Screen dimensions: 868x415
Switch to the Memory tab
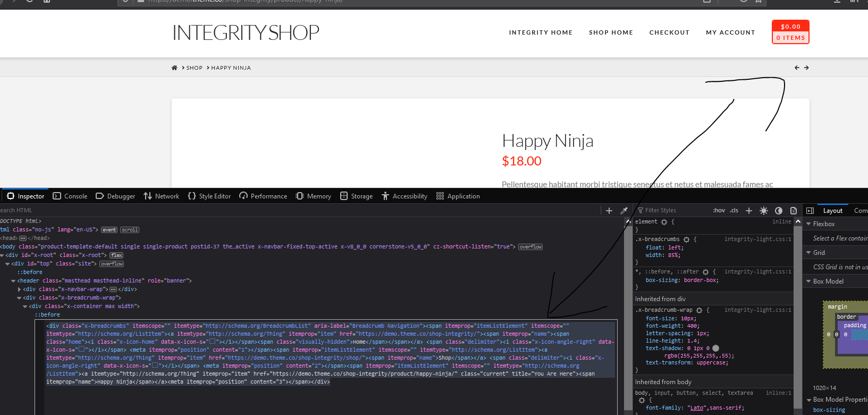(x=314, y=196)
